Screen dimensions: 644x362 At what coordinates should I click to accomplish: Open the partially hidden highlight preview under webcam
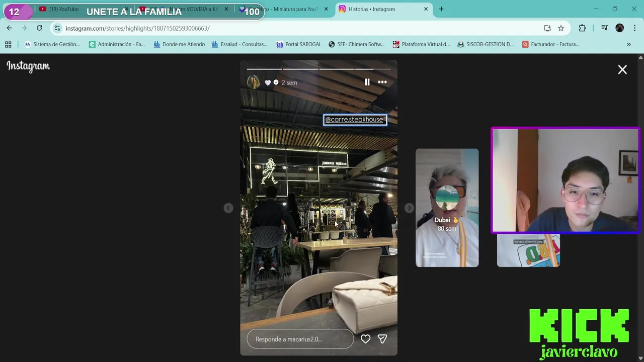528,250
